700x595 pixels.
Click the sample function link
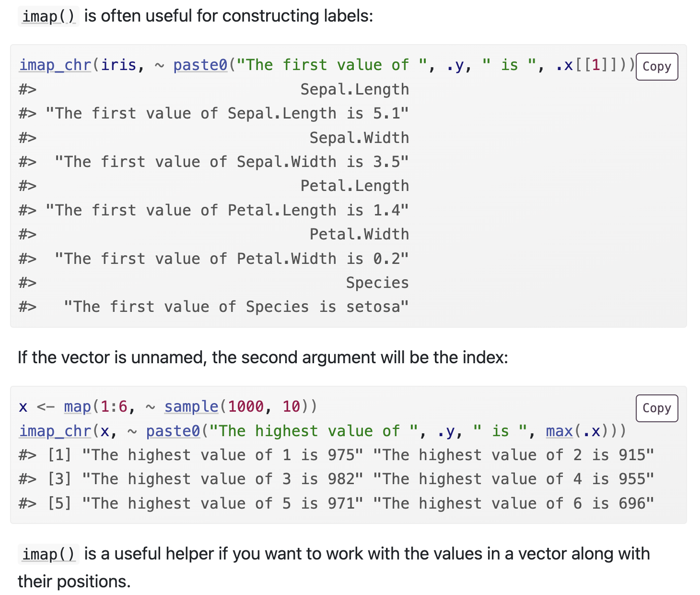(191, 407)
